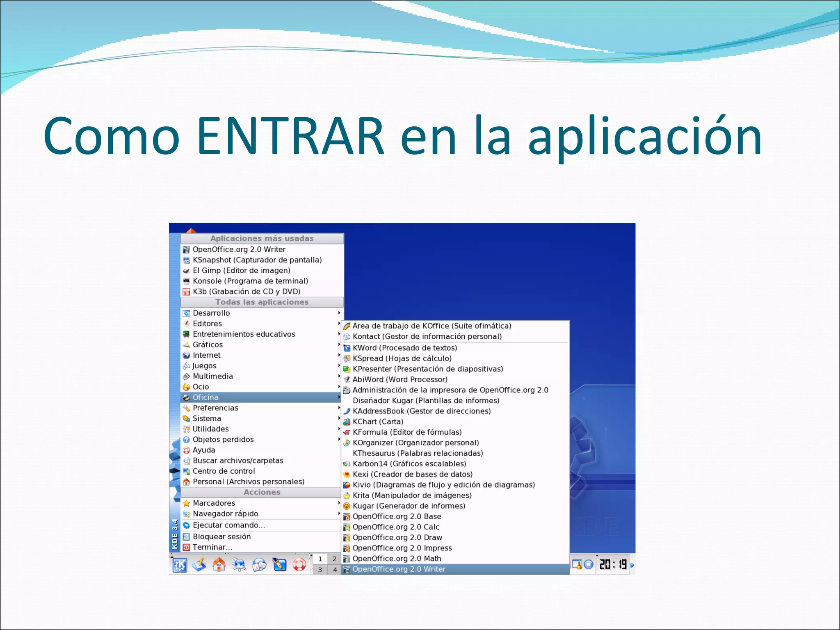Screen dimensions: 840x630
Task: Open the KDE K menu button
Action: point(180,565)
